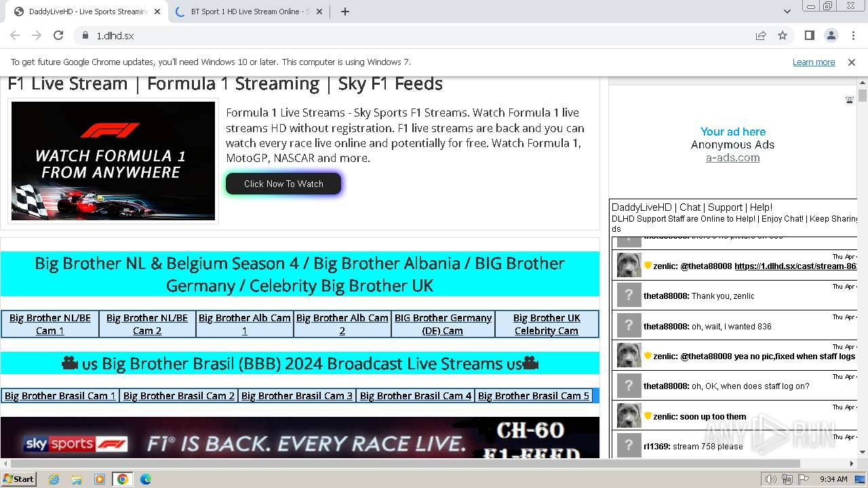Open BIG Brother Germany (DE) Cam
868x488 pixels.
(x=443, y=324)
